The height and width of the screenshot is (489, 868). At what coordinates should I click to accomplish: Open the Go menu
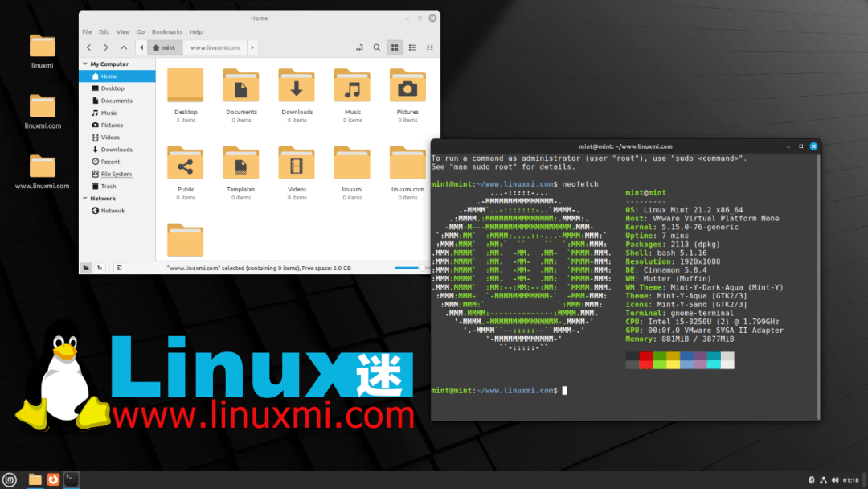pyautogui.click(x=141, y=31)
